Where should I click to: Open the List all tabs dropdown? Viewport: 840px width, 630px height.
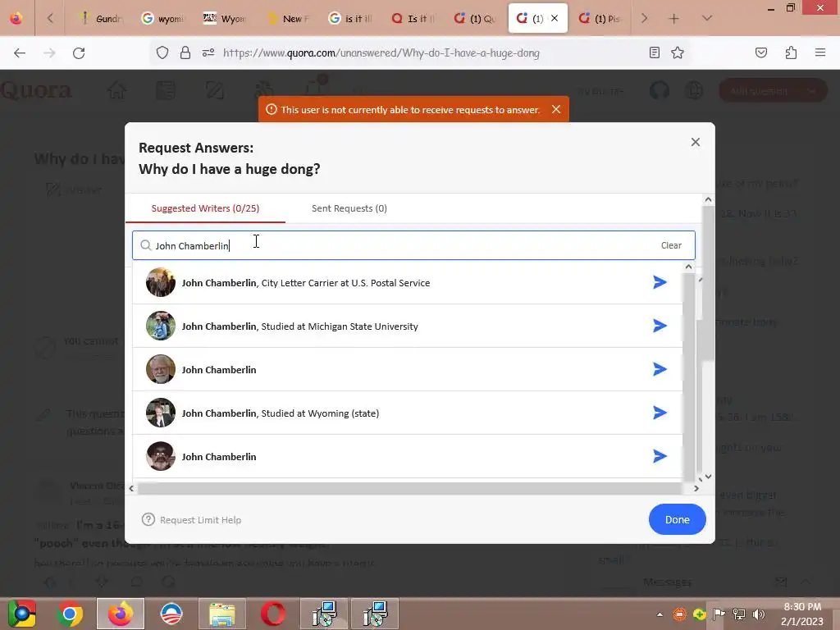(x=707, y=18)
